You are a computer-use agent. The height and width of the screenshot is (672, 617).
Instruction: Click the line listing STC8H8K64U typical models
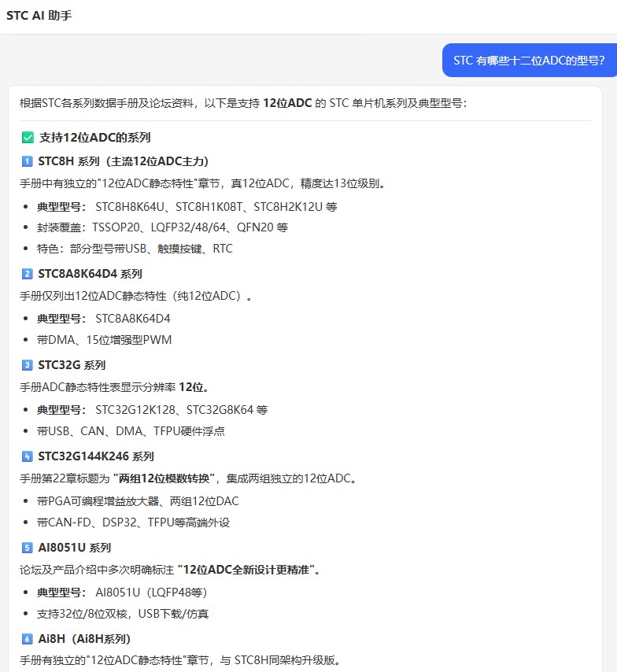click(x=187, y=207)
